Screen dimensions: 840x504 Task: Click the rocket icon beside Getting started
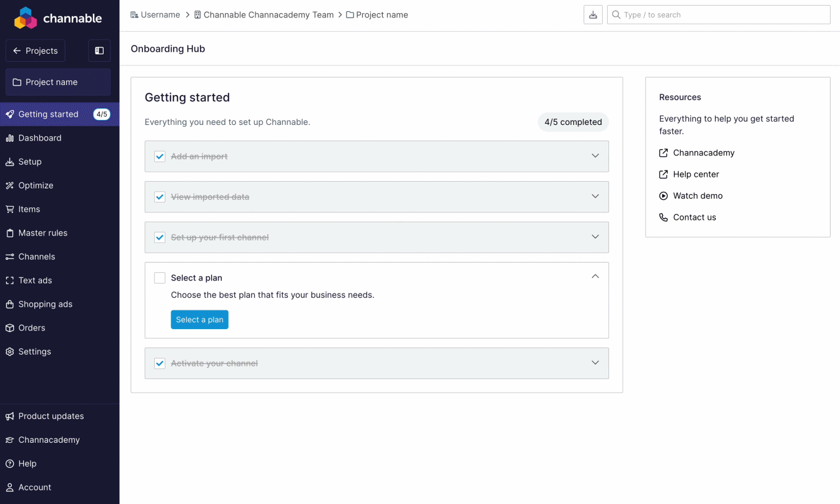coord(9,114)
